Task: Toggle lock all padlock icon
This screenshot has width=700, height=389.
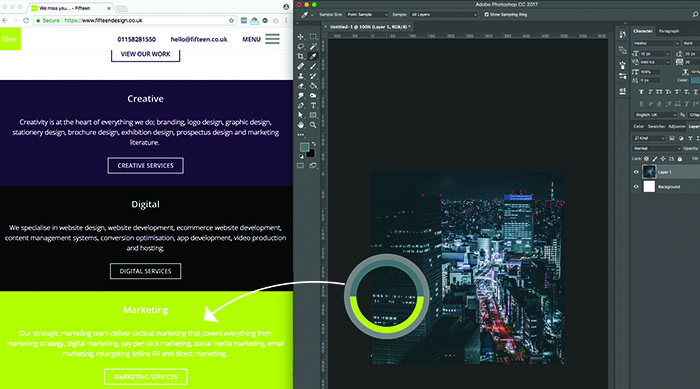Action: click(x=680, y=159)
